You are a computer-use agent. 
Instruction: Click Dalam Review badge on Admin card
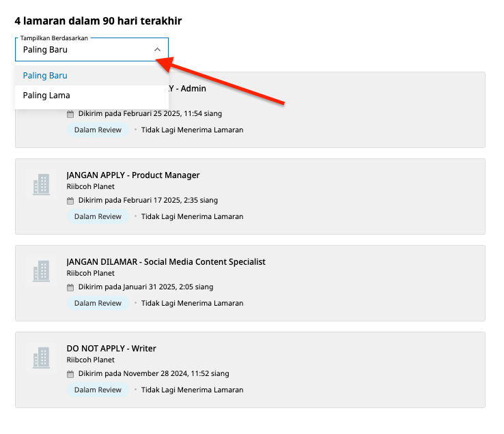98,130
